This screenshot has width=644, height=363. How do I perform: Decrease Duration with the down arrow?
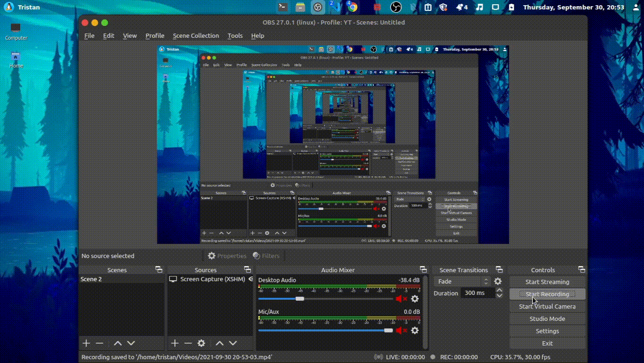click(499, 295)
